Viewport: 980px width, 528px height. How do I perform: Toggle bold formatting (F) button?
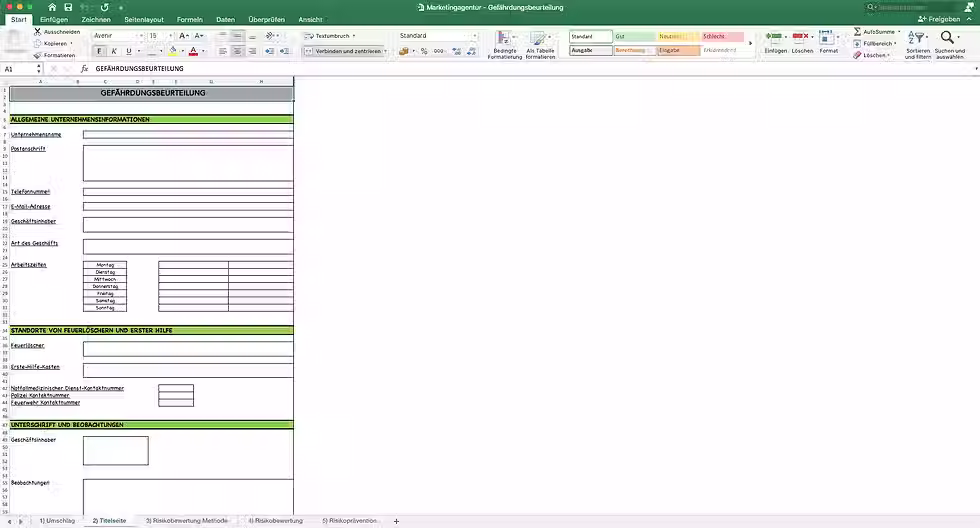coord(99,51)
